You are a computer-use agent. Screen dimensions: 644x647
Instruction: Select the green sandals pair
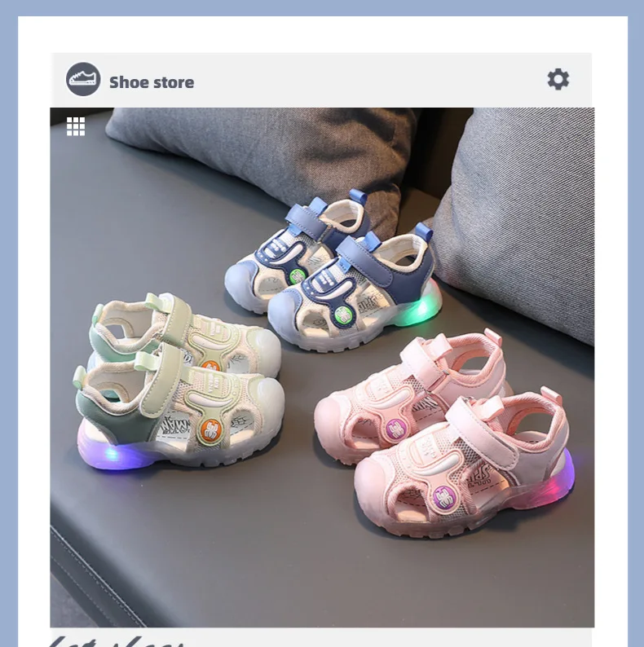tap(179, 380)
